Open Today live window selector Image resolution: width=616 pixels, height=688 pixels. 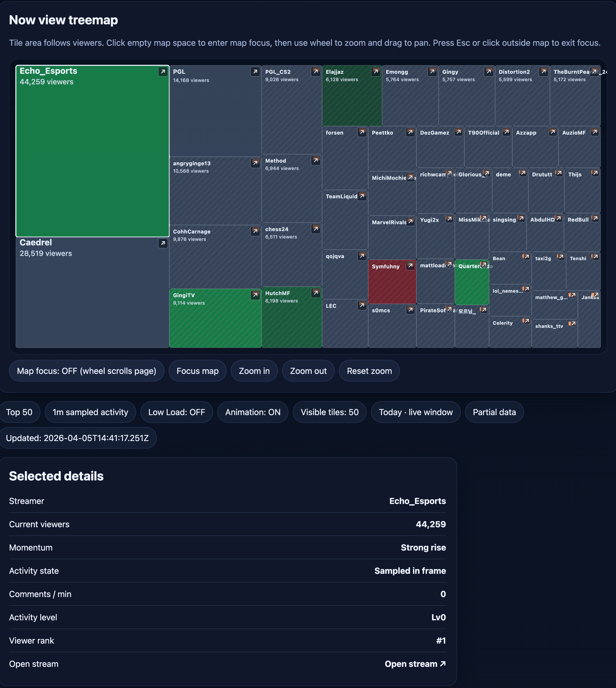point(415,412)
